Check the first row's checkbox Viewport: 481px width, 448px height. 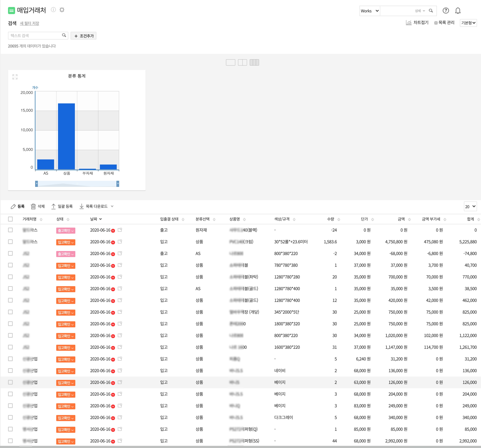10,230
